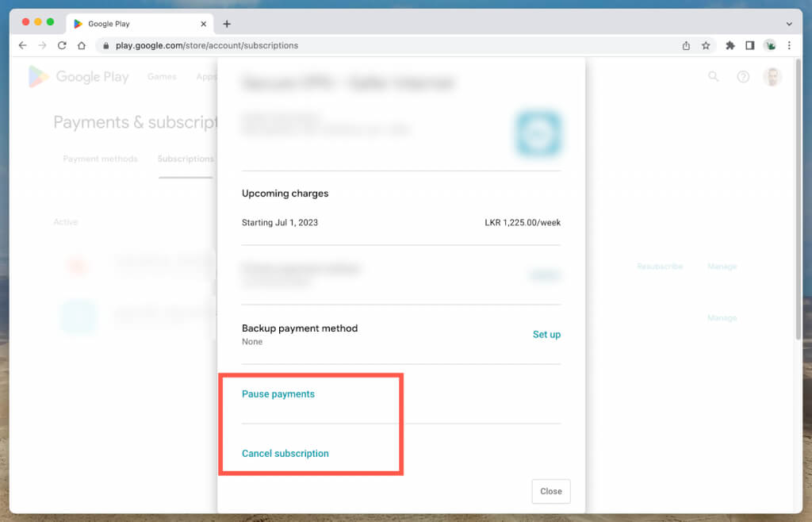812x522 pixels.
Task: Bookmark this page with the star icon
Action: point(706,45)
